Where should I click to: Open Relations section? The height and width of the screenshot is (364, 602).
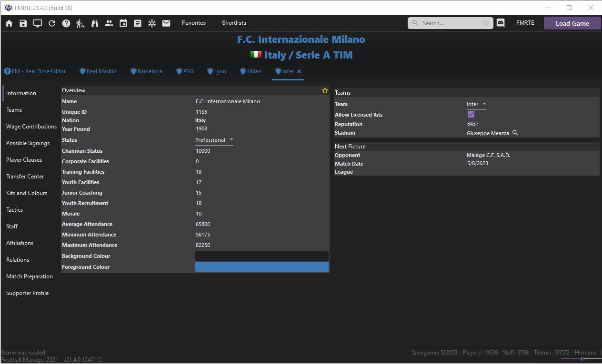18,260
